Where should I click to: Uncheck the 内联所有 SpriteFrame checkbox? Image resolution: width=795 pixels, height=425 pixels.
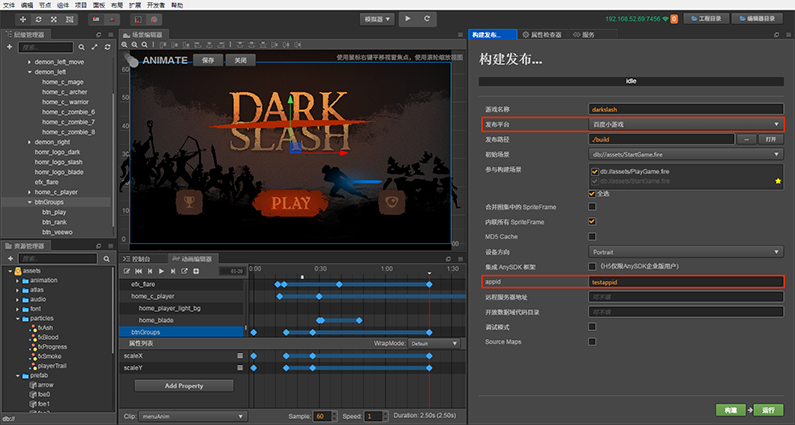592,220
